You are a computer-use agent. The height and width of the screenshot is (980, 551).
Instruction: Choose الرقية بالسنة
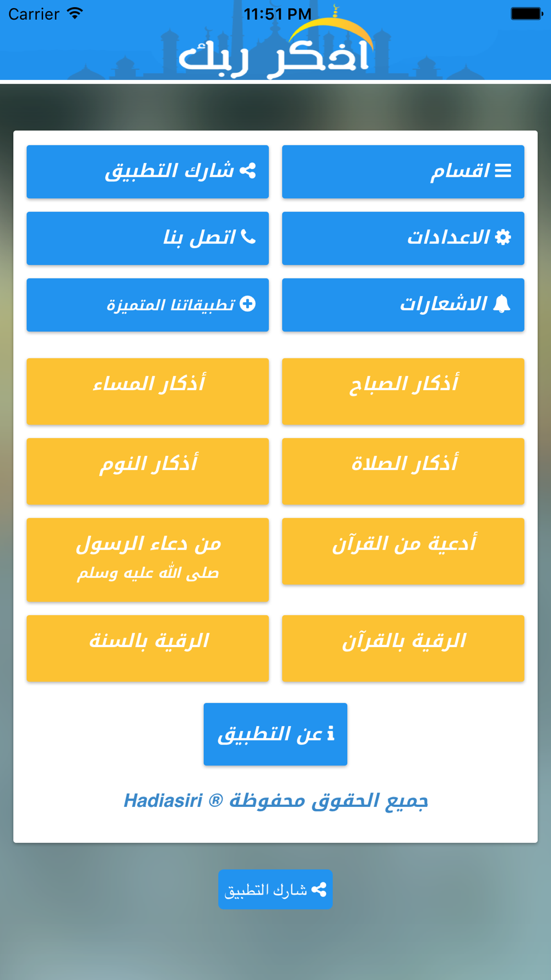tap(148, 648)
